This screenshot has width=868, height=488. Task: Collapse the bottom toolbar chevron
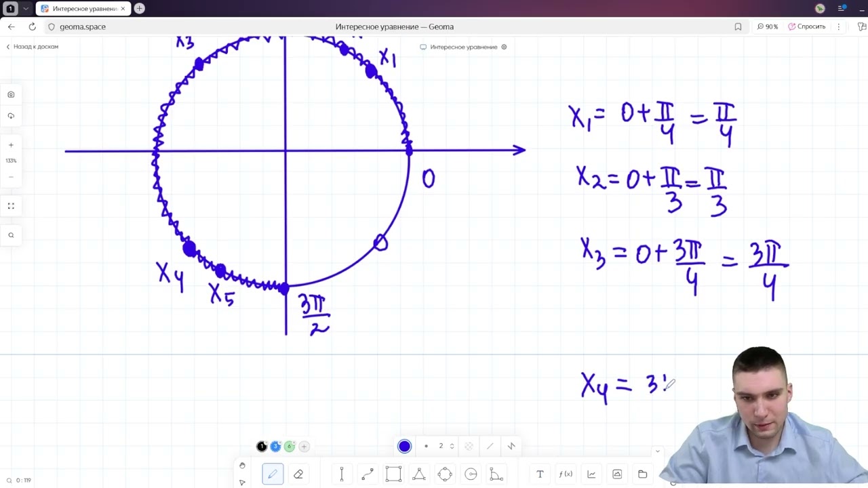(657, 451)
